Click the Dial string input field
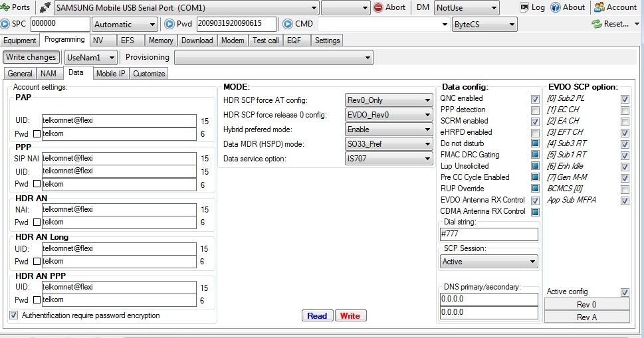Viewport: 644px width, 338px height. tap(488, 234)
